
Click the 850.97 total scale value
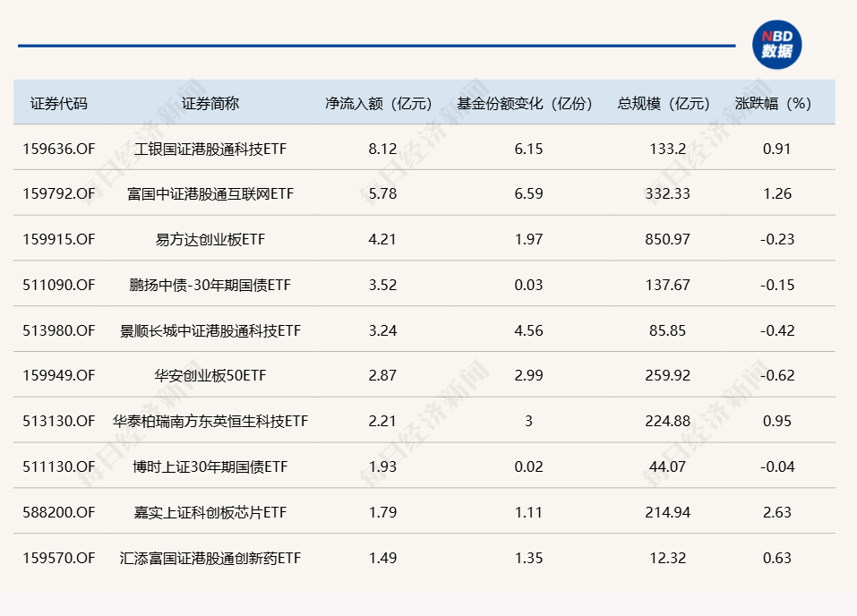(667, 239)
